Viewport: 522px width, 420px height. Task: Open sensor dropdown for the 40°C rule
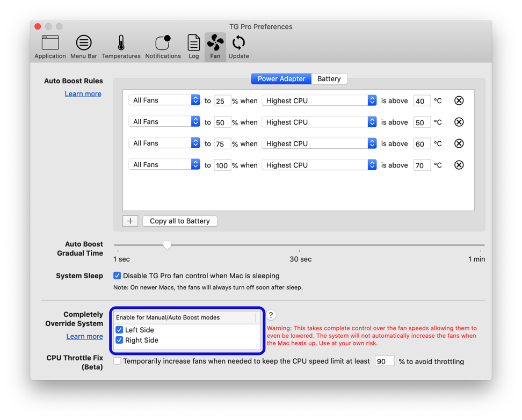click(319, 100)
